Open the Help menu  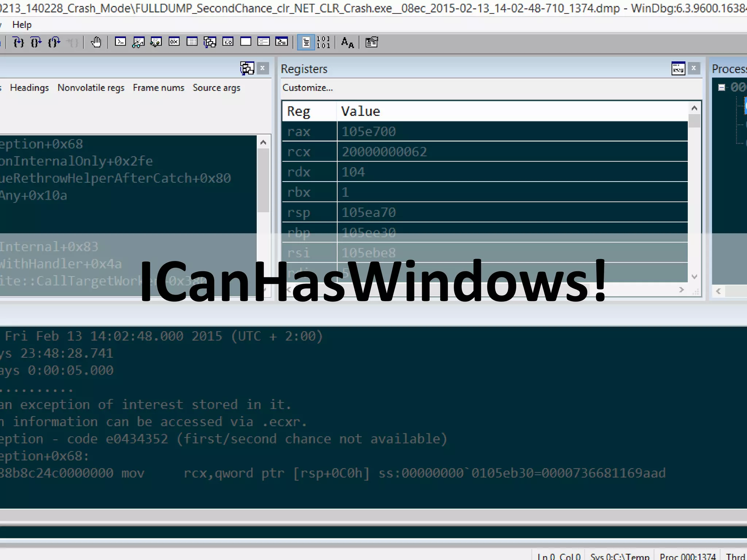coord(22,25)
